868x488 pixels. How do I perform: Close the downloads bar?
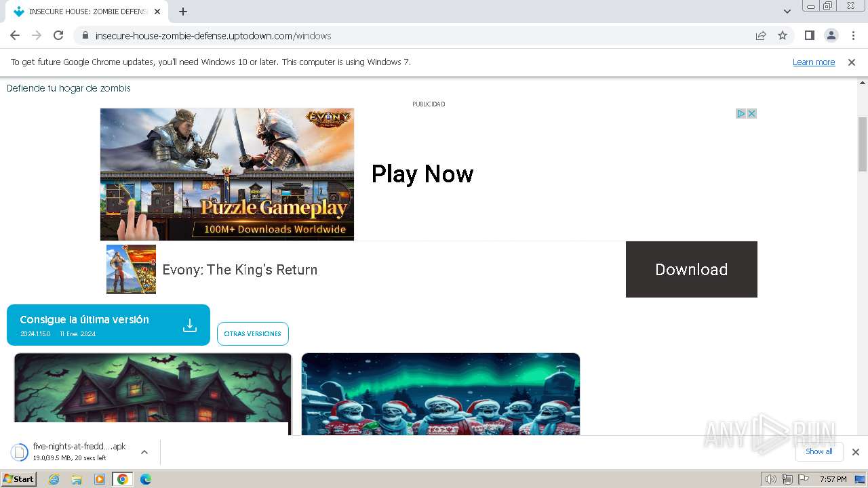tap(855, 452)
